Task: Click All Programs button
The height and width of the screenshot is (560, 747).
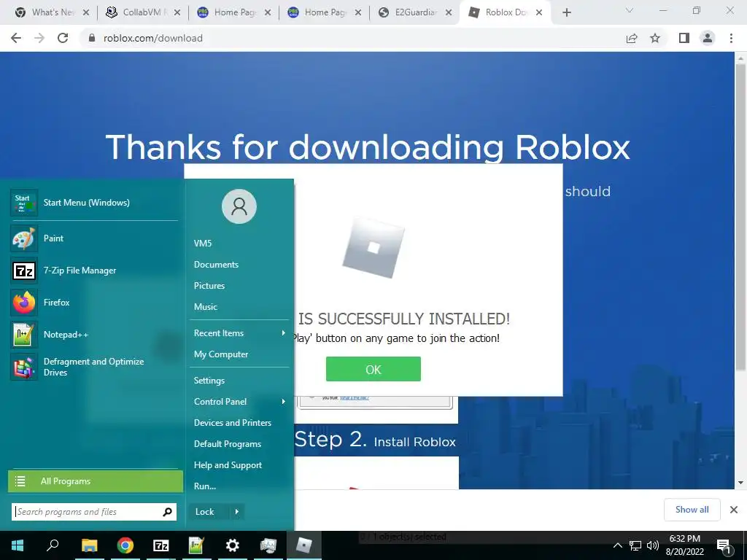Action: pyautogui.click(x=96, y=481)
